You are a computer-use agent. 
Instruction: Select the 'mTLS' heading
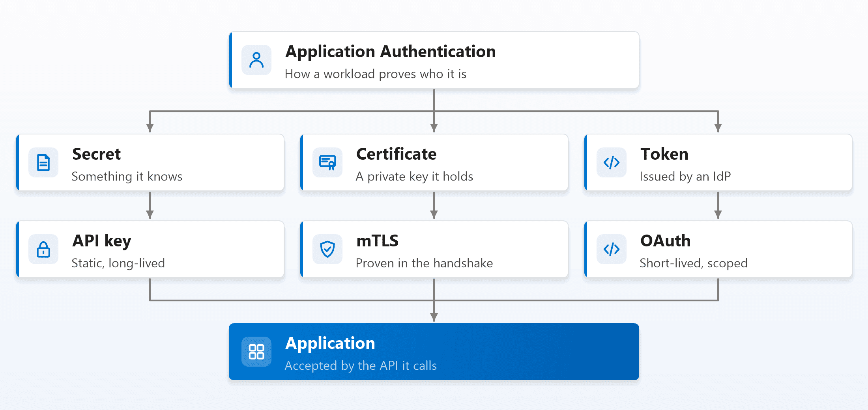click(378, 240)
